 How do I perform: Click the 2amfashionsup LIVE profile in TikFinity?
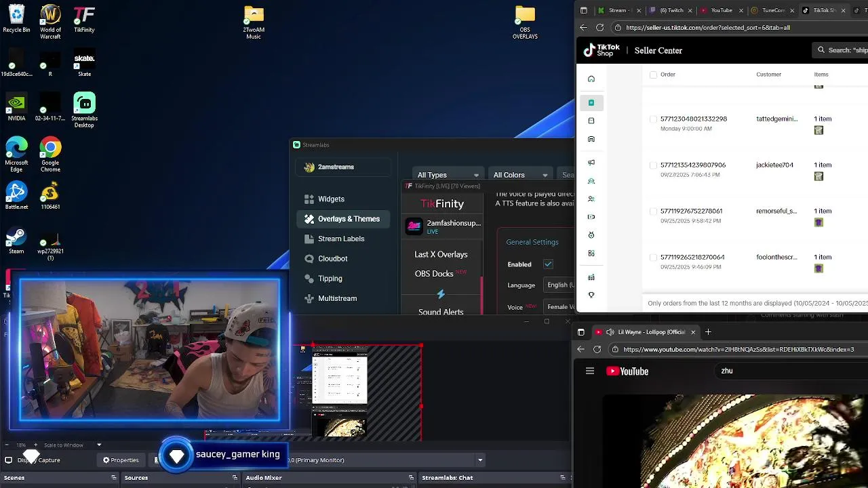[443, 226]
